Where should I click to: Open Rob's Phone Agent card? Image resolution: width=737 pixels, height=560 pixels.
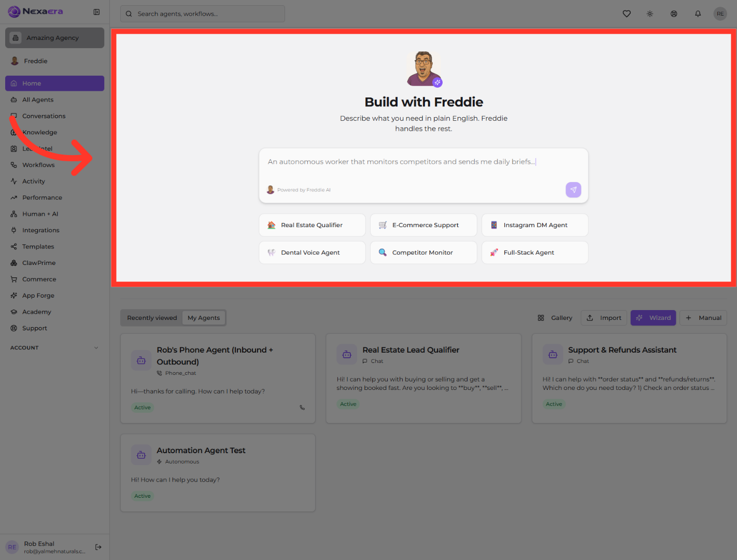218,379
